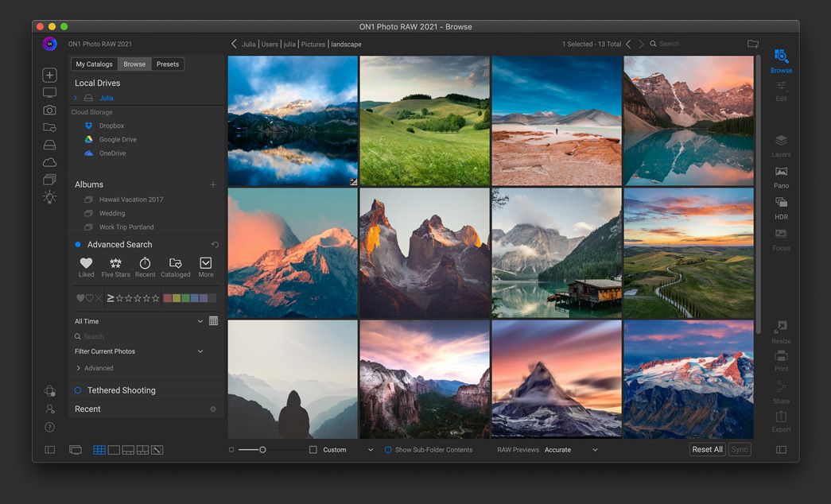Select the red color label filter
Viewport: 831px width, 504px height.
pos(168,298)
